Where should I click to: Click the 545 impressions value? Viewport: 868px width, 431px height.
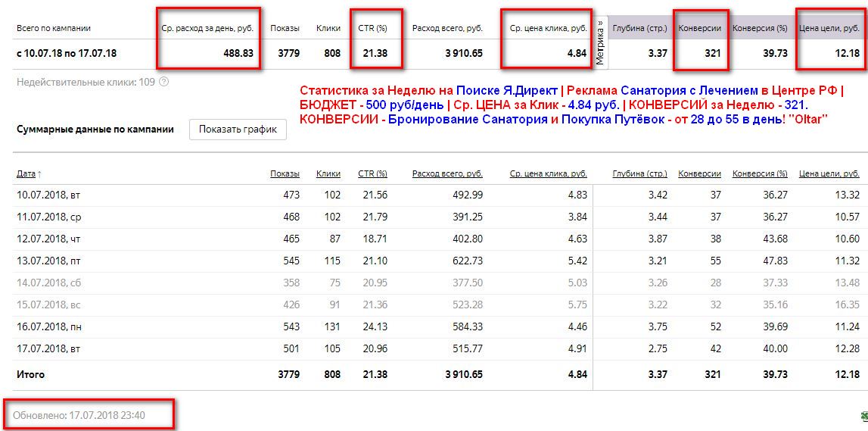[x=291, y=261]
